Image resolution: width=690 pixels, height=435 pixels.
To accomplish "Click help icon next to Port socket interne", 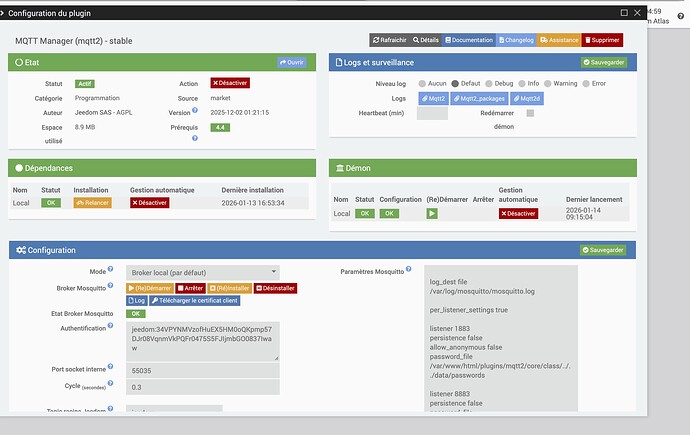I will click(110, 366).
